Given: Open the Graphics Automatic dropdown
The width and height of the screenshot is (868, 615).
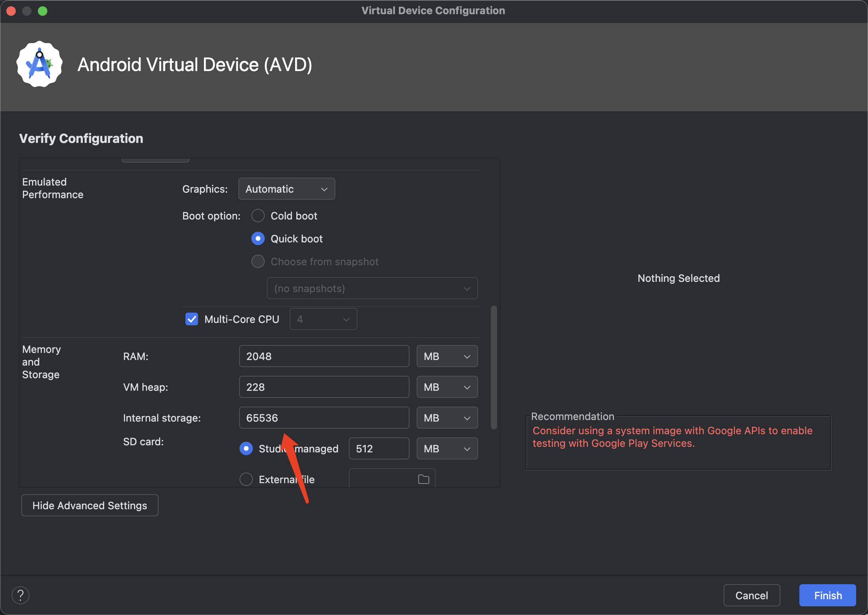Looking at the screenshot, I should pos(287,189).
